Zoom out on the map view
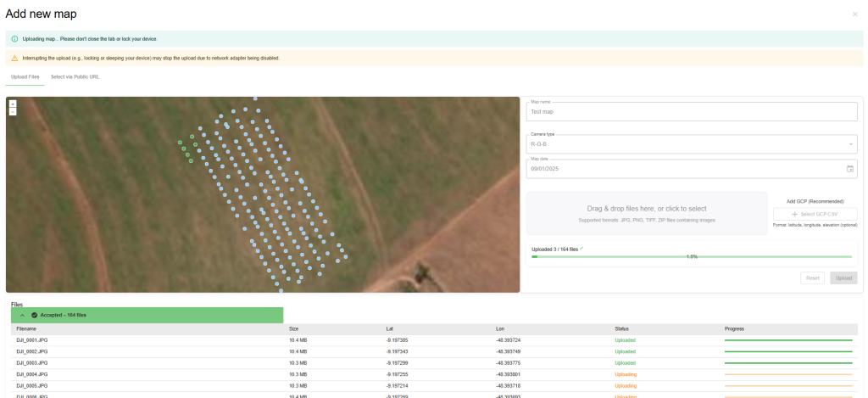The width and height of the screenshot is (868, 398). pyautogui.click(x=13, y=111)
